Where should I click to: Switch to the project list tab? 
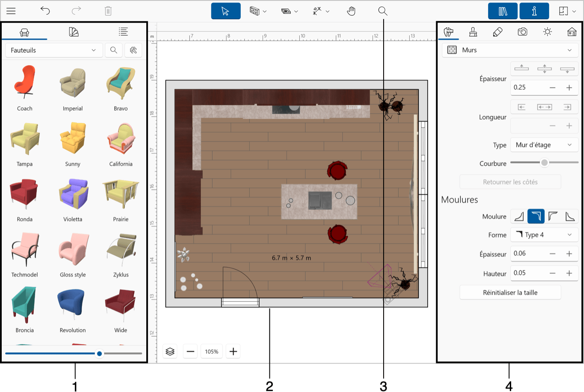123,32
